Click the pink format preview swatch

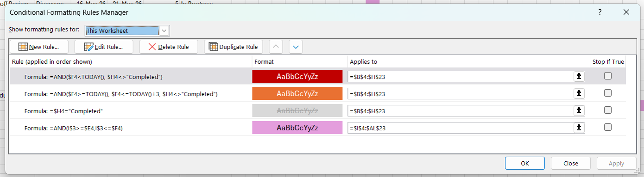(297, 128)
